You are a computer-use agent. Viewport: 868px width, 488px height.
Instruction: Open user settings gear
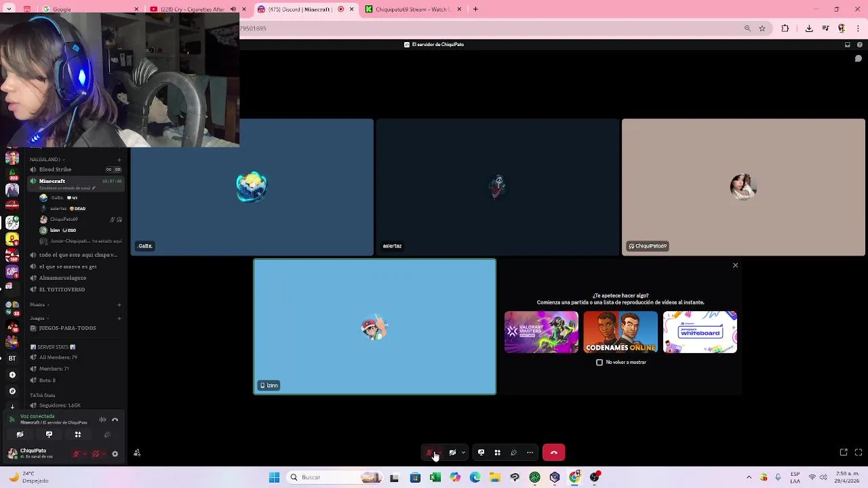(x=115, y=453)
